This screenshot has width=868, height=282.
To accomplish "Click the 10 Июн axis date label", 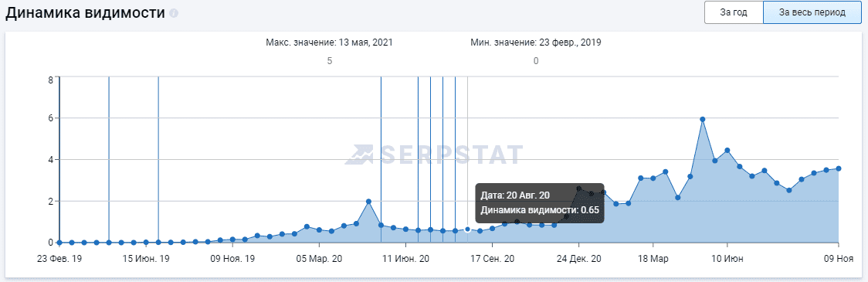I will tap(727, 259).
